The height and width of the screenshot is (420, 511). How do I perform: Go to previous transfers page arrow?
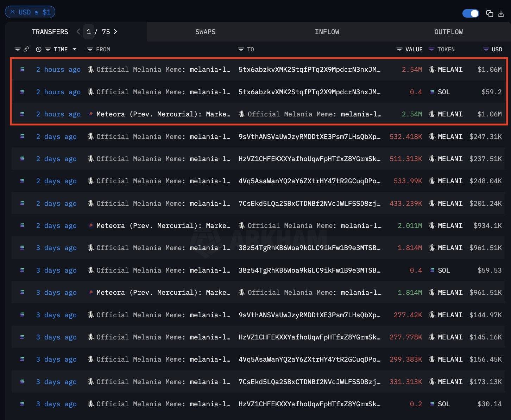pos(78,32)
